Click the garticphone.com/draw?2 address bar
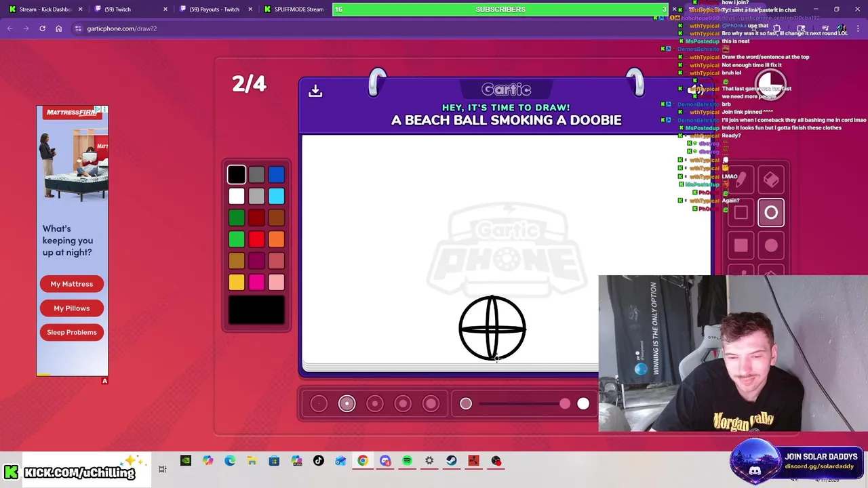 click(x=122, y=28)
